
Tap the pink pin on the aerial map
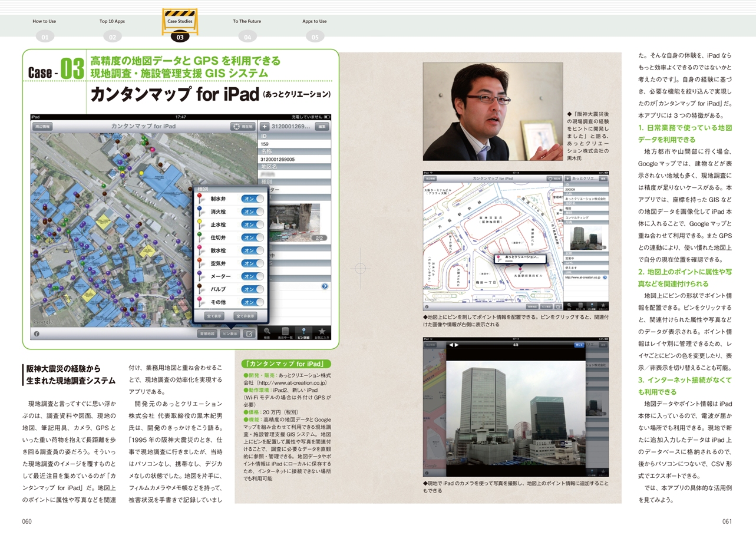pyautogui.click(x=152, y=150)
